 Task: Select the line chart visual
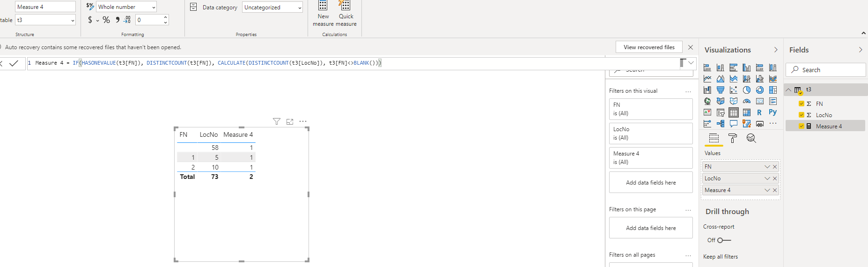click(x=707, y=79)
